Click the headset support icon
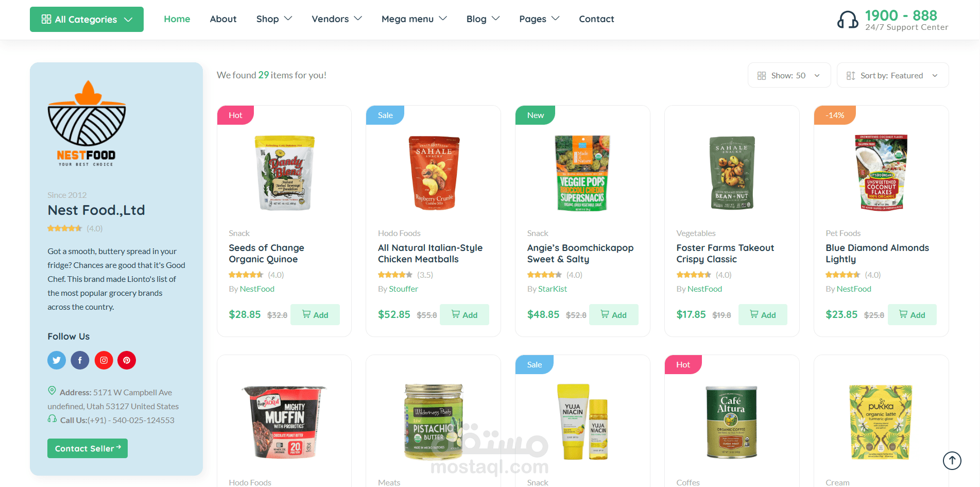 848,20
